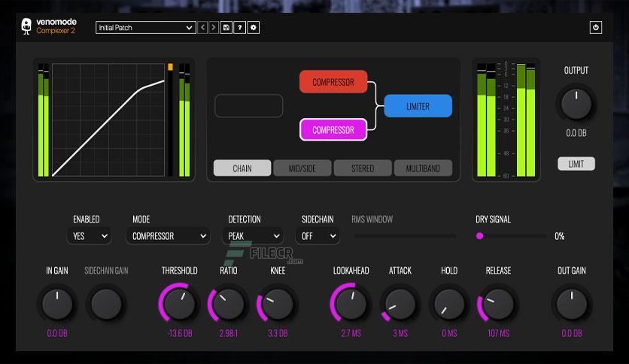Viewport: 629px width, 364px height.
Task: Click the Release knob
Action: pyautogui.click(x=498, y=305)
